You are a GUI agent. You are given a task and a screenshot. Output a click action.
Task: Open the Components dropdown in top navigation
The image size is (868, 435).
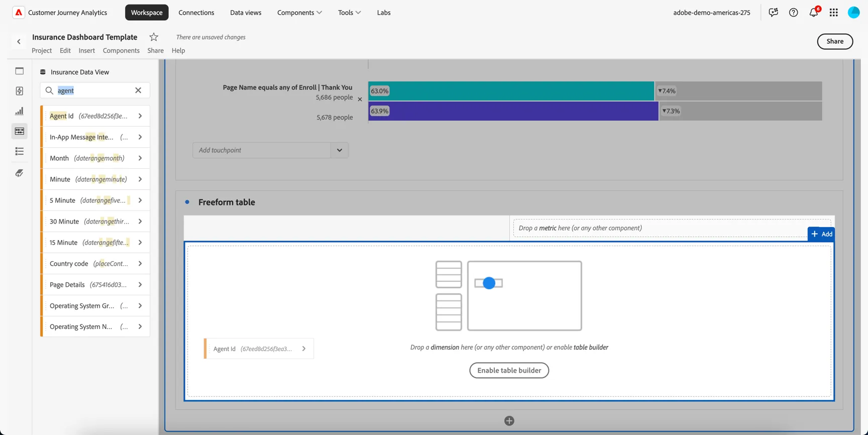pyautogui.click(x=299, y=13)
